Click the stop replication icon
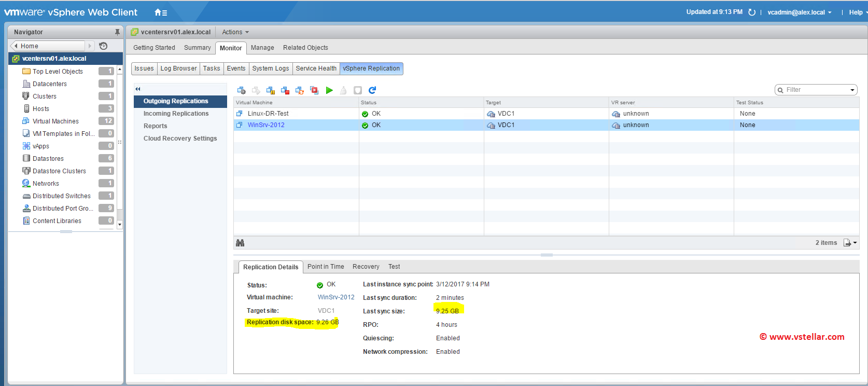The image size is (868, 386). coord(285,90)
